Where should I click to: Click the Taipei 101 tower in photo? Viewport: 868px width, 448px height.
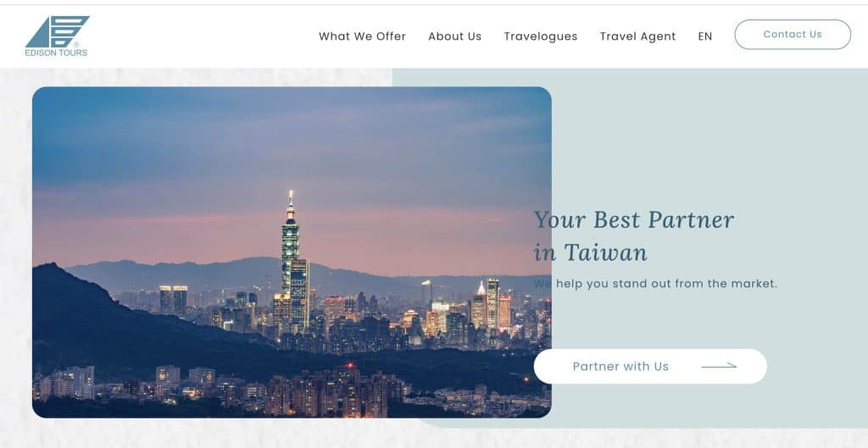tap(291, 249)
